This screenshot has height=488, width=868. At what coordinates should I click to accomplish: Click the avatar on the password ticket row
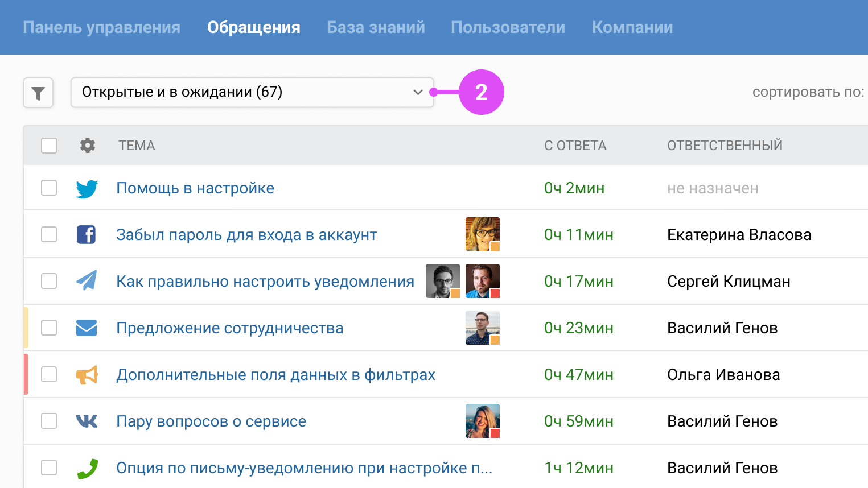[482, 234]
